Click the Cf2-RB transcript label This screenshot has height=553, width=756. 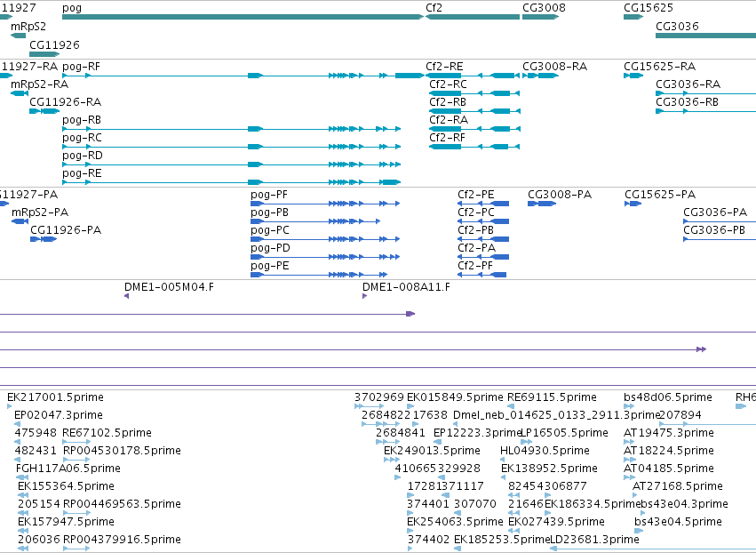click(x=448, y=102)
